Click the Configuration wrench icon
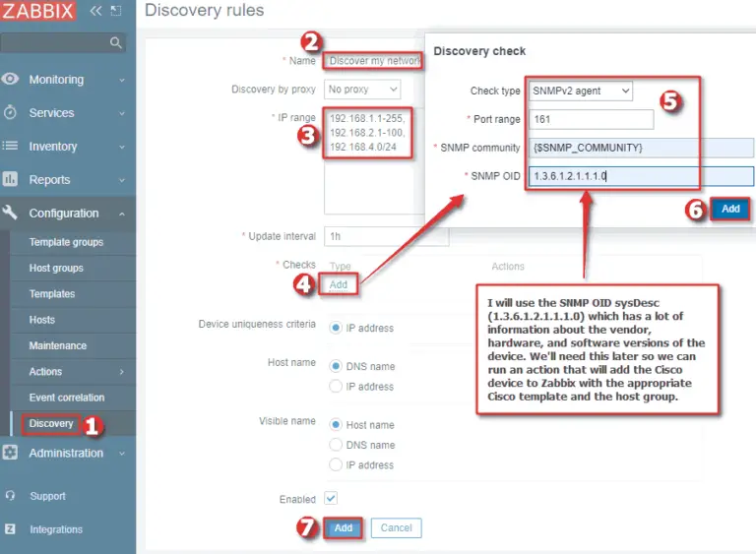The image size is (756, 554). tap(10, 213)
